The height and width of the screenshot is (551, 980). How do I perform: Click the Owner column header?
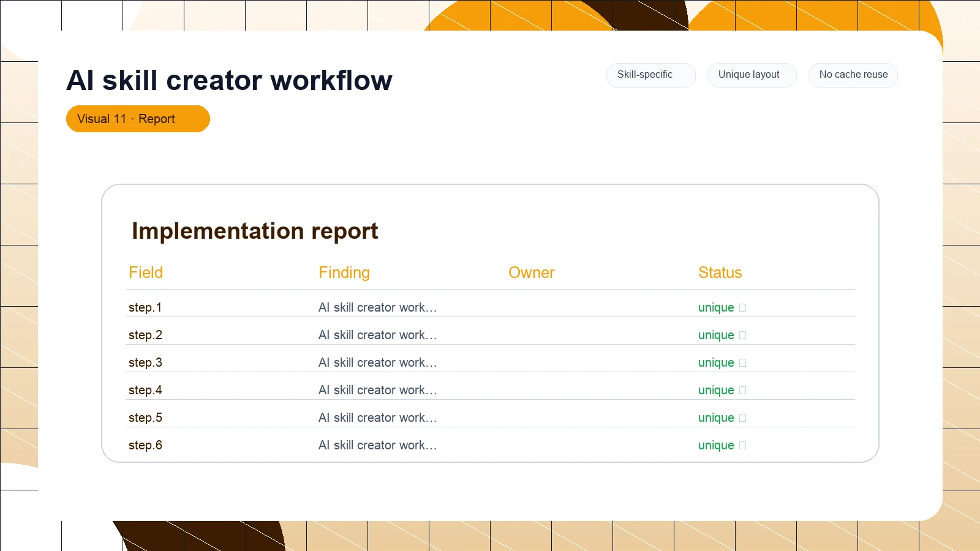coord(532,272)
